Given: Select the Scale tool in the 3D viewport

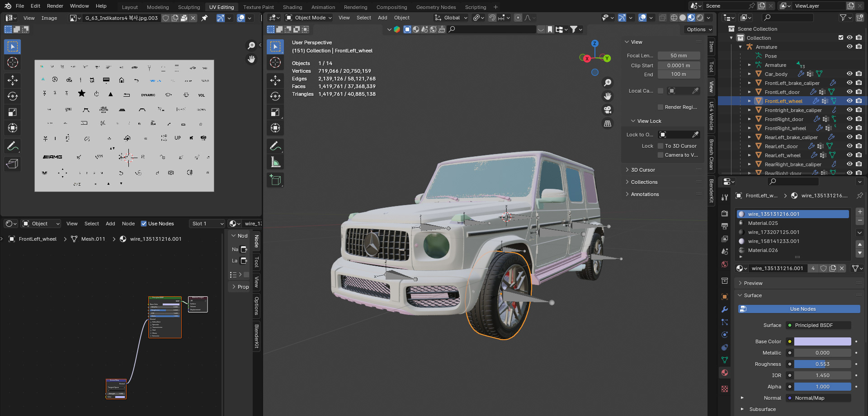Looking at the screenshot, I should coord(275,112).
